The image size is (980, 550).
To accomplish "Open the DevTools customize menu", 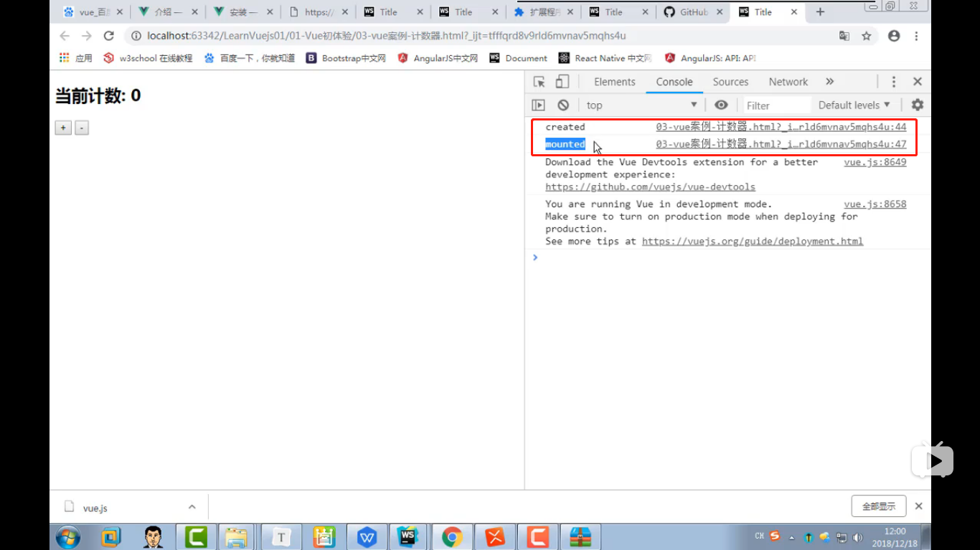I will (894, 82).
